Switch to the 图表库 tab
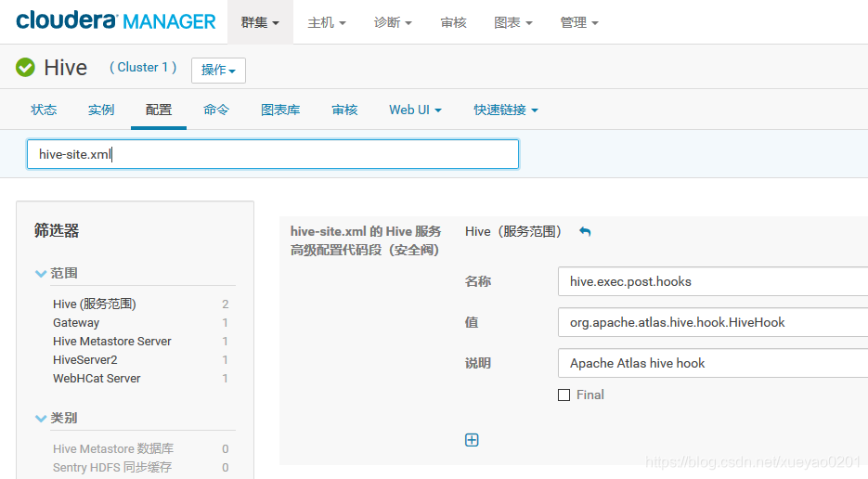Screen dimensions: 868x479 280,110
